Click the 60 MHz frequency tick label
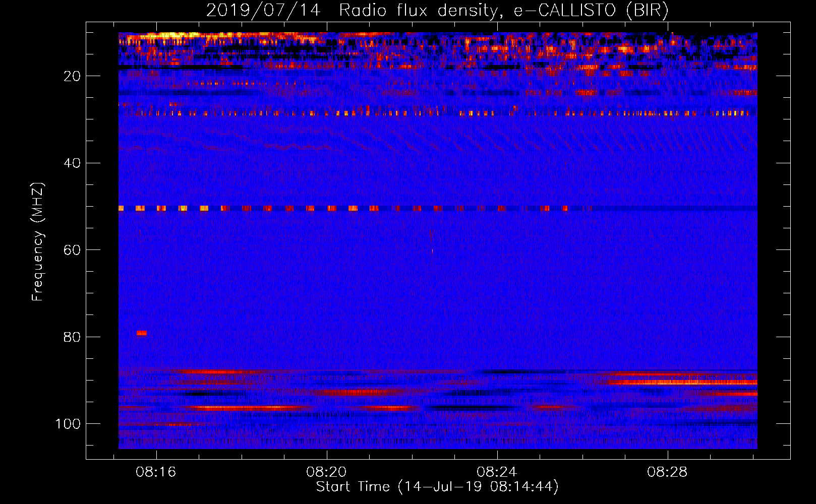 (x=72, y=250)
